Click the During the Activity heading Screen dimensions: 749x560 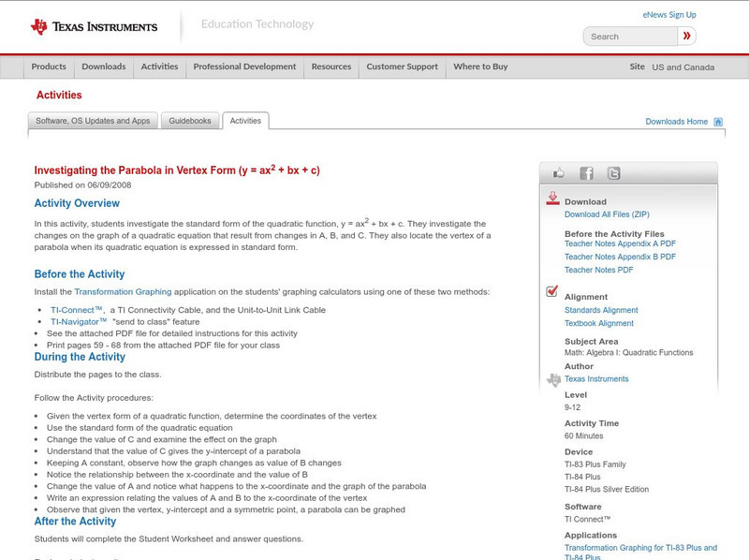[80, 357]
